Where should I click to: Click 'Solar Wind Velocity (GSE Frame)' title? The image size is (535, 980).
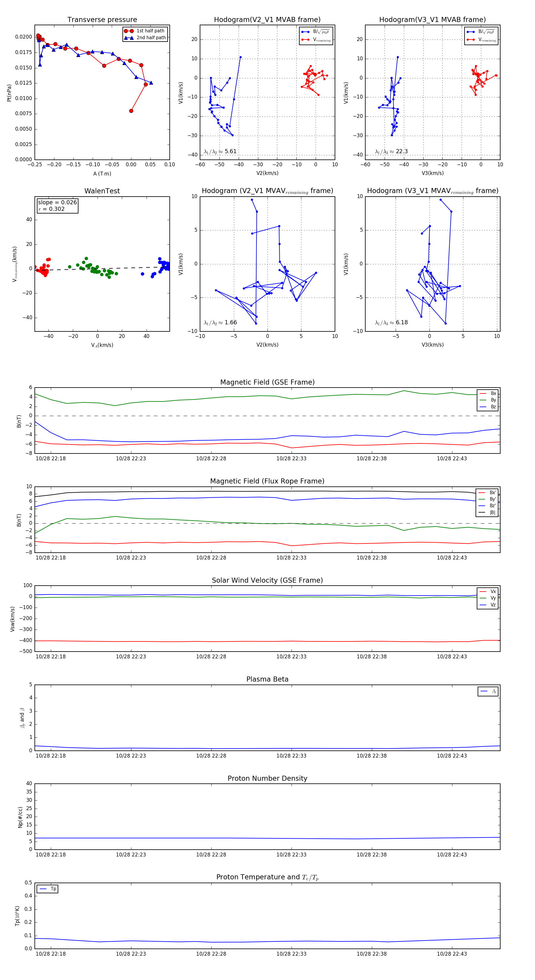point(267,580)
